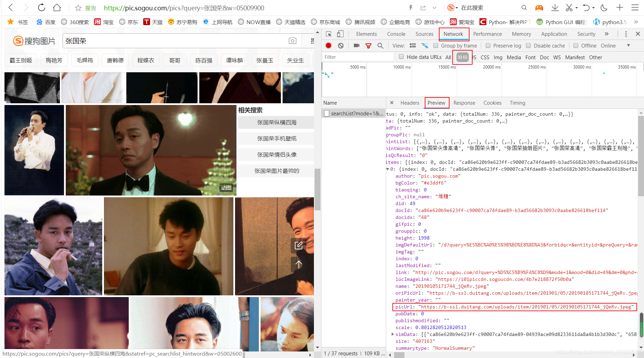Screen dimensions: 644x358
Task: Clear the network log icon
Action: tap(341, 45)
